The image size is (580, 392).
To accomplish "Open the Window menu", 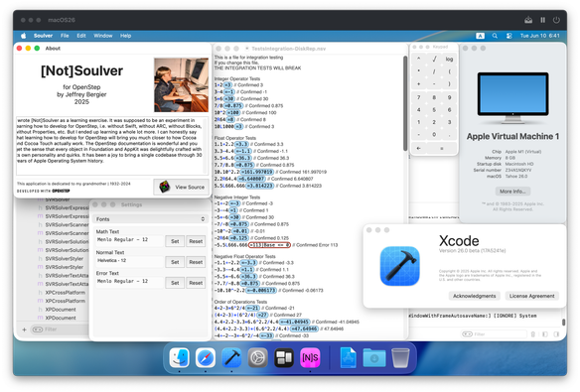I will [x=103, y=36].
